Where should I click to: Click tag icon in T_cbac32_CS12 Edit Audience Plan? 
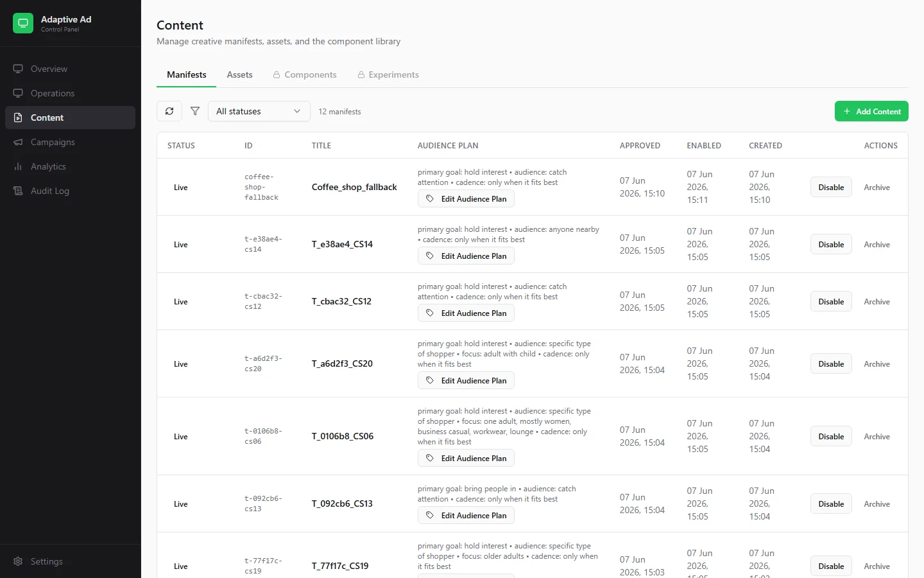point(430,313)
